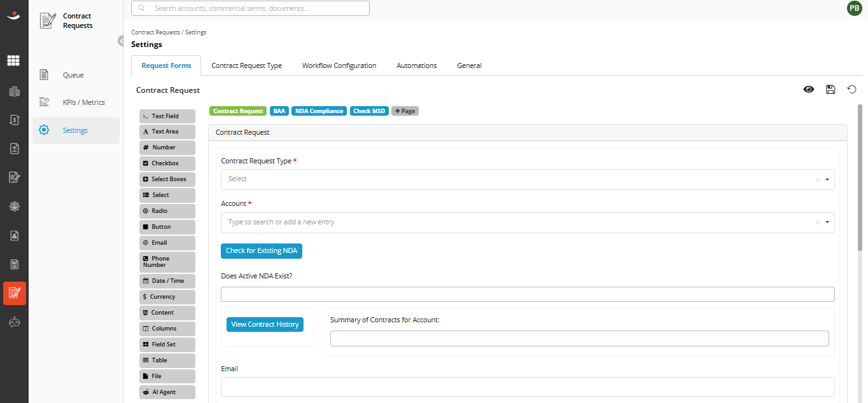Pick the AI Agent component
Screen dimensions: 868x403
point(167,392)
